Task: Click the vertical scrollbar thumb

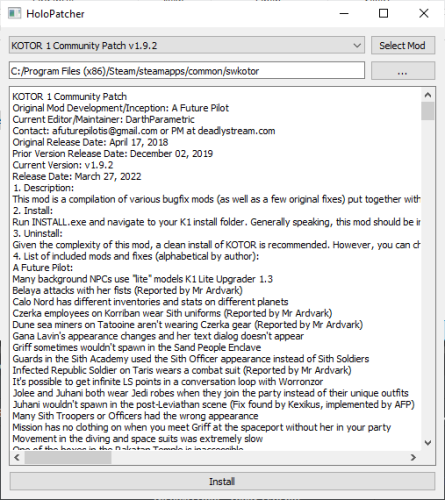Action: (x=428, y=111)
